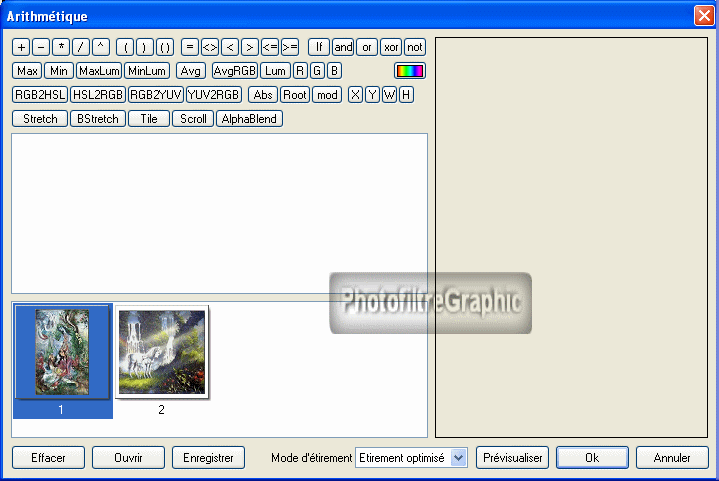The height and width of the screenshot is (481, 719).
Task: Click the plus operator button
Action: (22, 47)
